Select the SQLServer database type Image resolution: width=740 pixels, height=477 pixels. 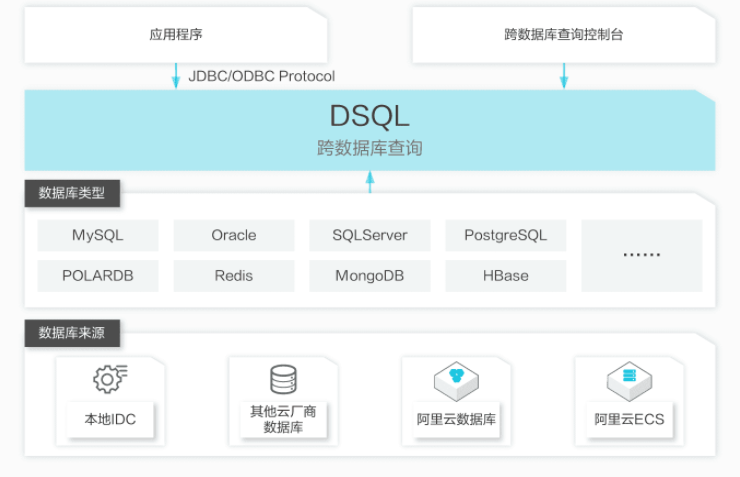point(370,235)
